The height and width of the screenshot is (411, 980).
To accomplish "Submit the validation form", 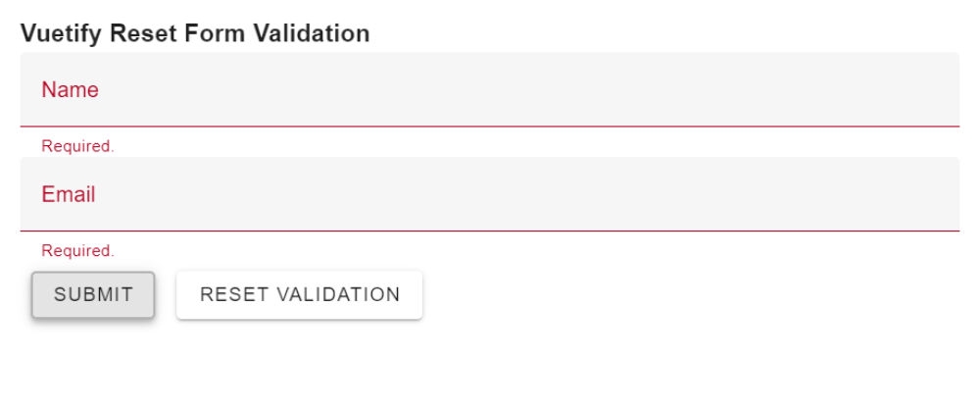I will coord(93,295).
